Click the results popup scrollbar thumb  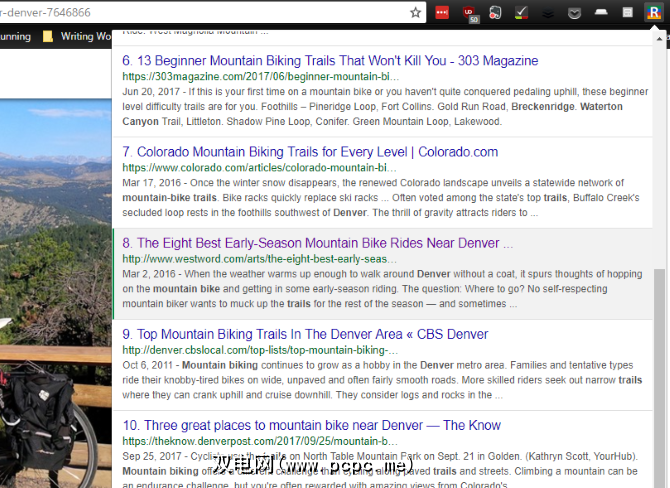[660, 378]
